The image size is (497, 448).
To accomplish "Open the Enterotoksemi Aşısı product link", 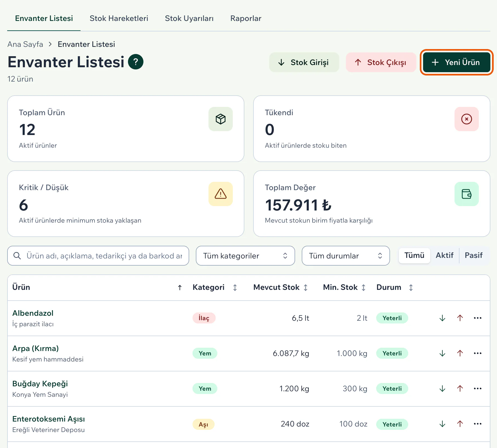I will pyautogui.click(x=49, y=419).
